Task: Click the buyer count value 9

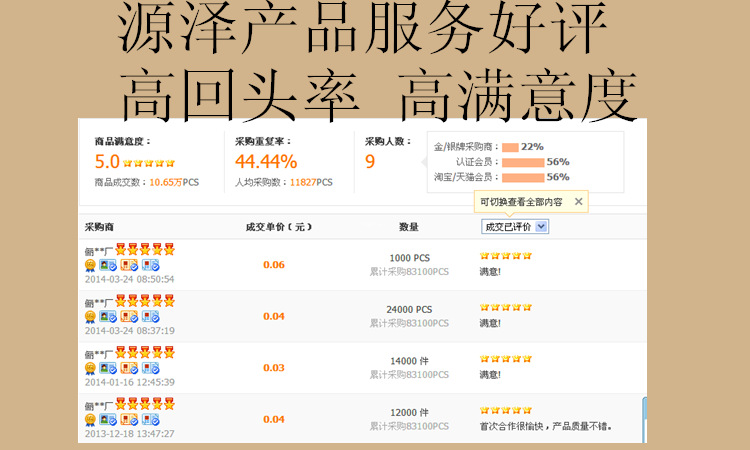Action: pyautogui.click(x=370, y=162)
